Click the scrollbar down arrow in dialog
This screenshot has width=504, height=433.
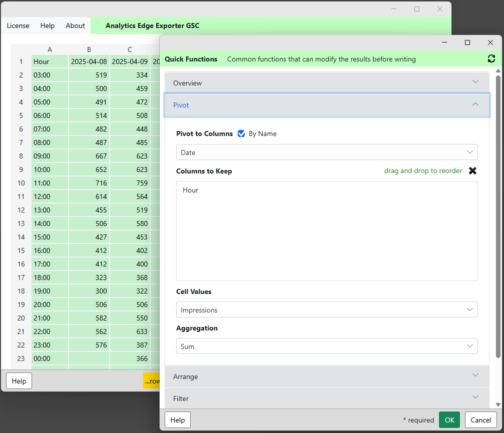(x=498, y=405)
